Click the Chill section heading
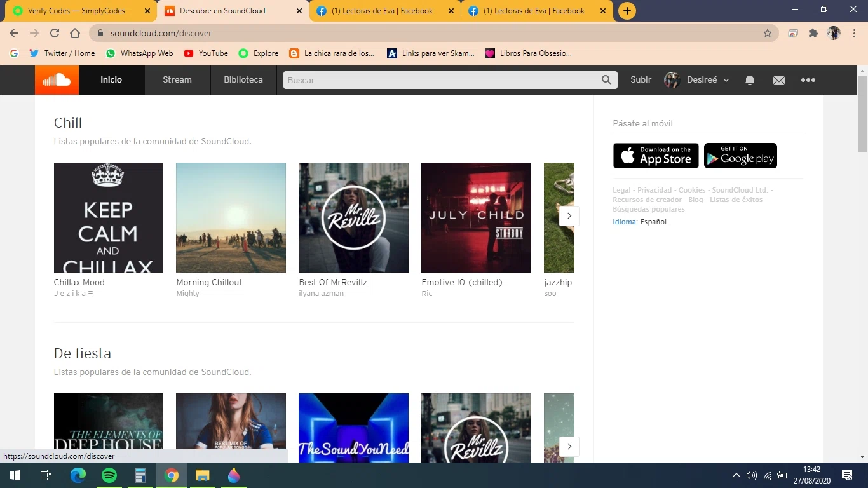The width and height of the screenshot is (868, 488). [68, 123]
